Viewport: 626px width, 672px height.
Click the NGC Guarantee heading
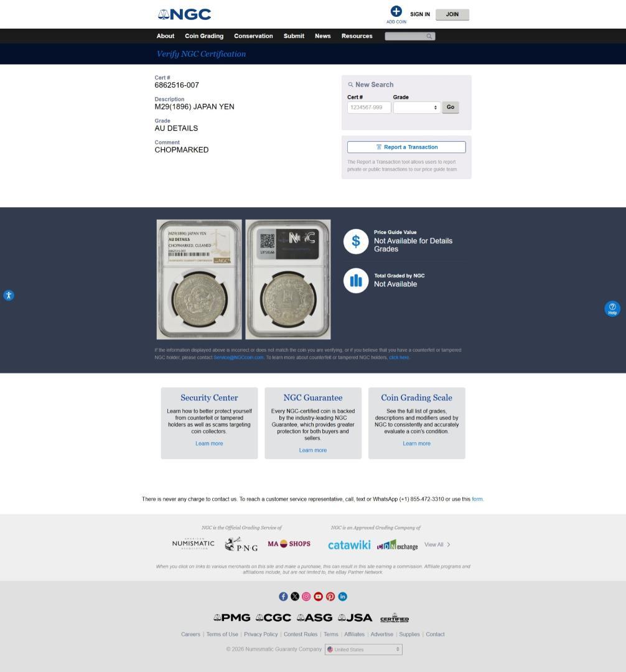pyautogui.click(x=313, y=398)
